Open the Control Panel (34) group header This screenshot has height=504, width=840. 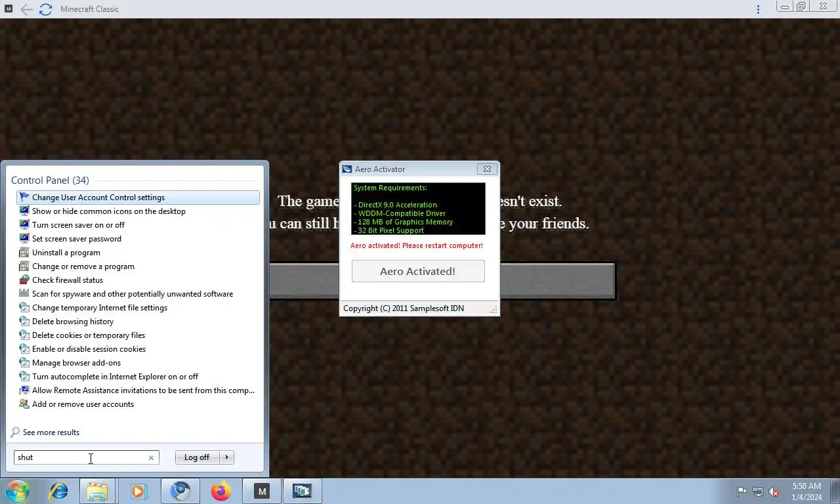click(50, 180)
